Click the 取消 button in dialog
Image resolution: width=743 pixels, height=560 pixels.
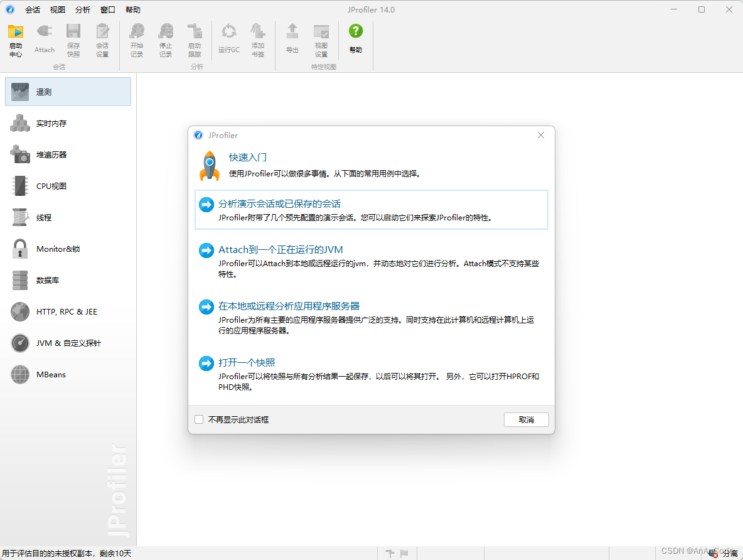[526, 419]
